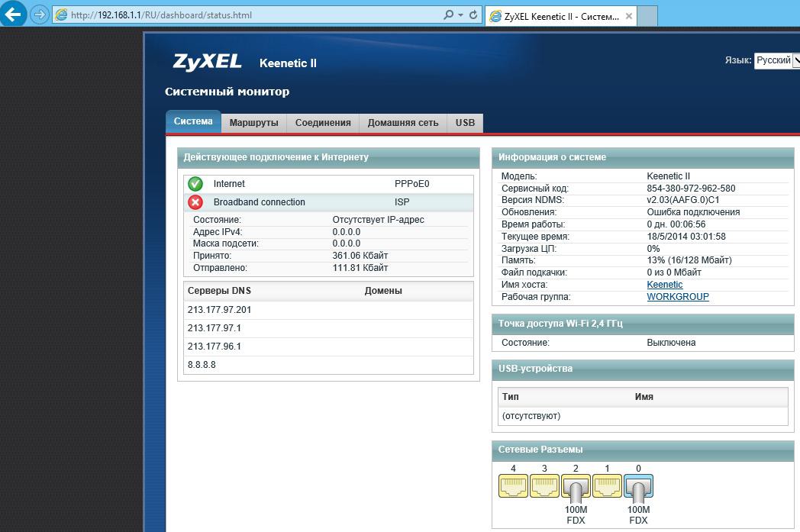This screenshot has width=800, height=532.
Task: Click the received value 361.06 Кбайт
Action: [x=360, y=256]
